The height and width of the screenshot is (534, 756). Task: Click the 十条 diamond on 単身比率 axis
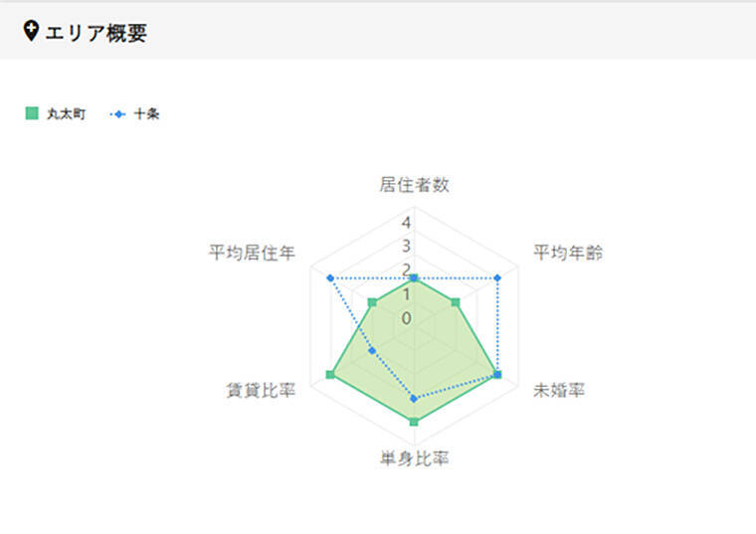(414, 398)
